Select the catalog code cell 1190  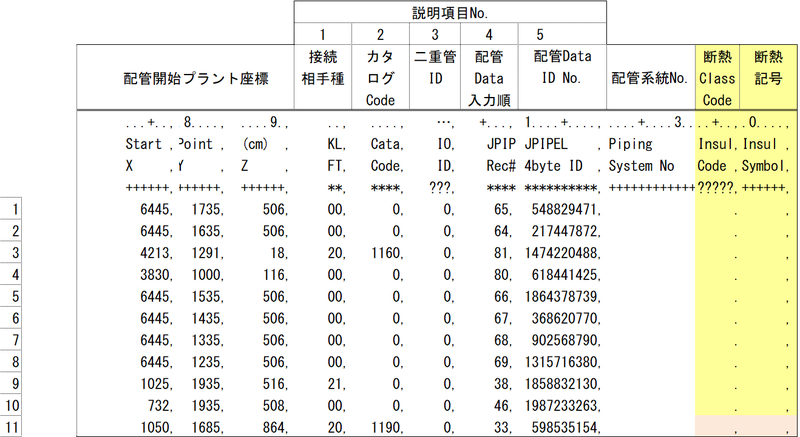point(380,428)
